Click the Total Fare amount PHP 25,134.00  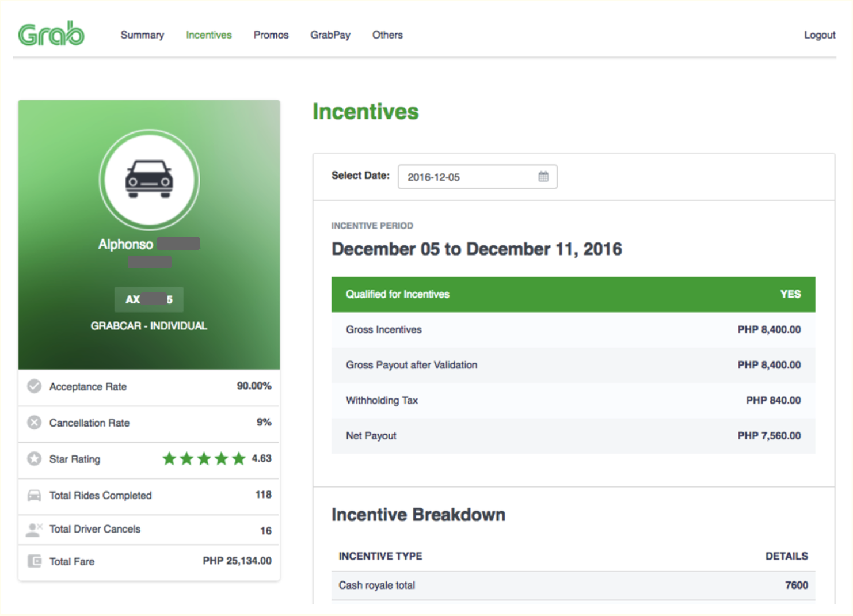(237, 561)
